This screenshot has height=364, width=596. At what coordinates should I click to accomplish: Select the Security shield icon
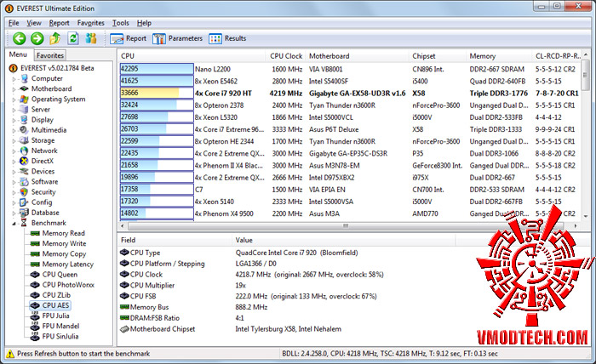pyautogui.click(x=25, y=192)
